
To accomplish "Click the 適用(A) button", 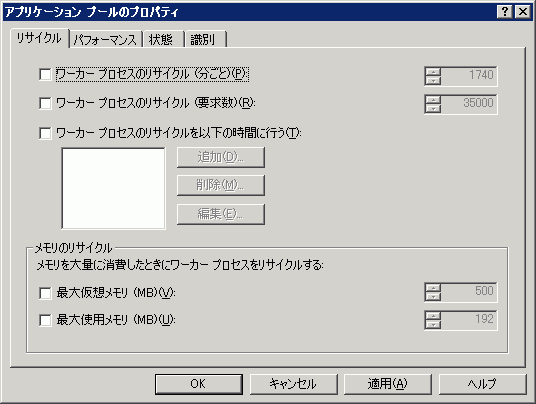I will 388,384.
